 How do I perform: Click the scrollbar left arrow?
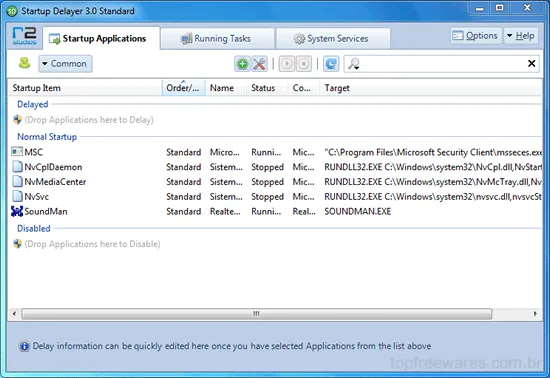pos(14,313)
